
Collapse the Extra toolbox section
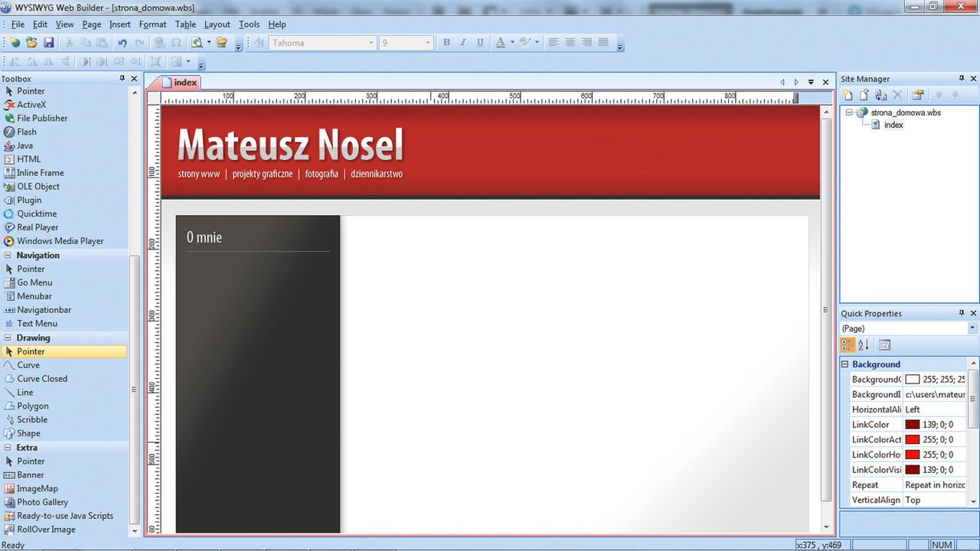point(8,448)
